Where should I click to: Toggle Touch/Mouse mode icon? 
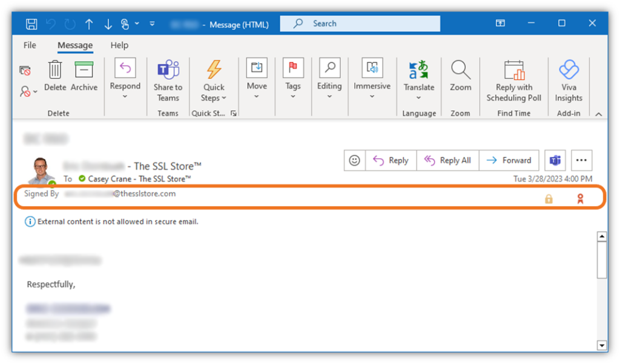[125, 24]
